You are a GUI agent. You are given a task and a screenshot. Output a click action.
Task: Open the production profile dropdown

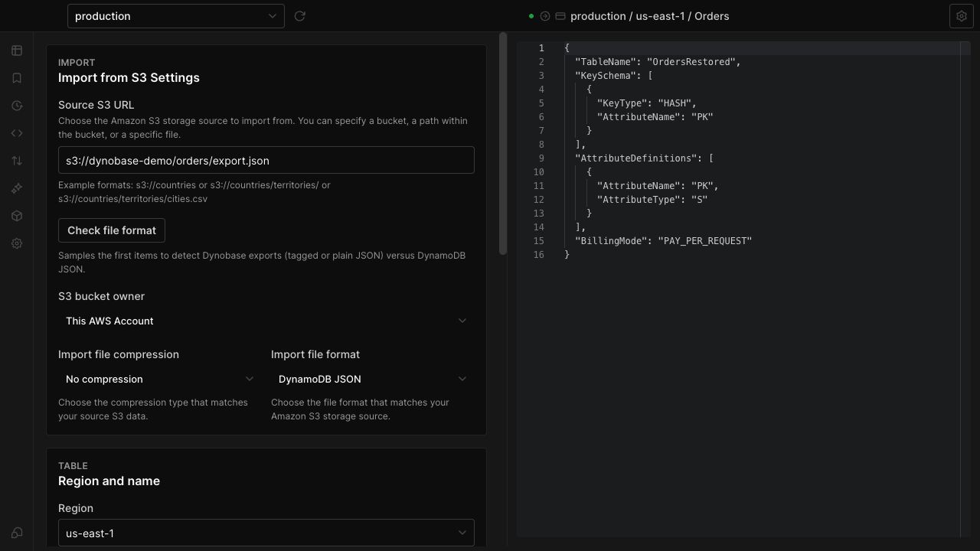click(x=176, y=16)
